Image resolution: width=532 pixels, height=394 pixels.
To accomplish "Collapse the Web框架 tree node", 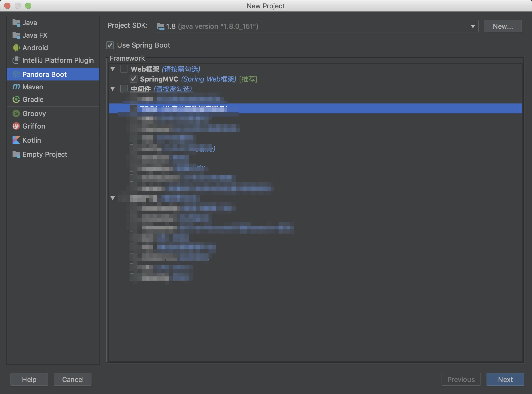I will [113, 69].
